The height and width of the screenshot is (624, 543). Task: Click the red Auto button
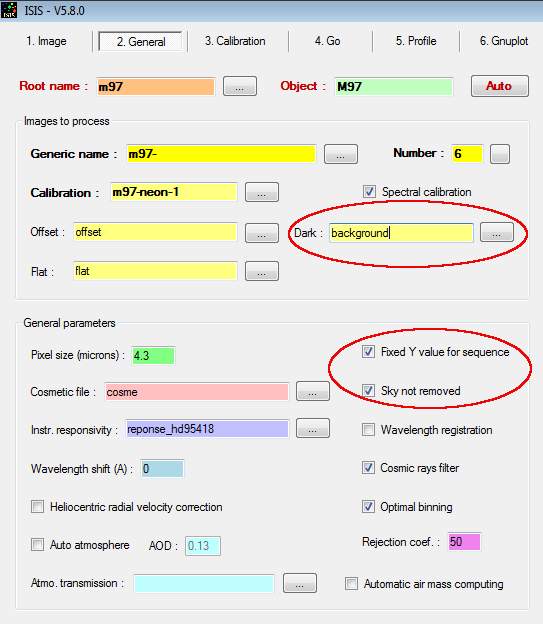500,86
